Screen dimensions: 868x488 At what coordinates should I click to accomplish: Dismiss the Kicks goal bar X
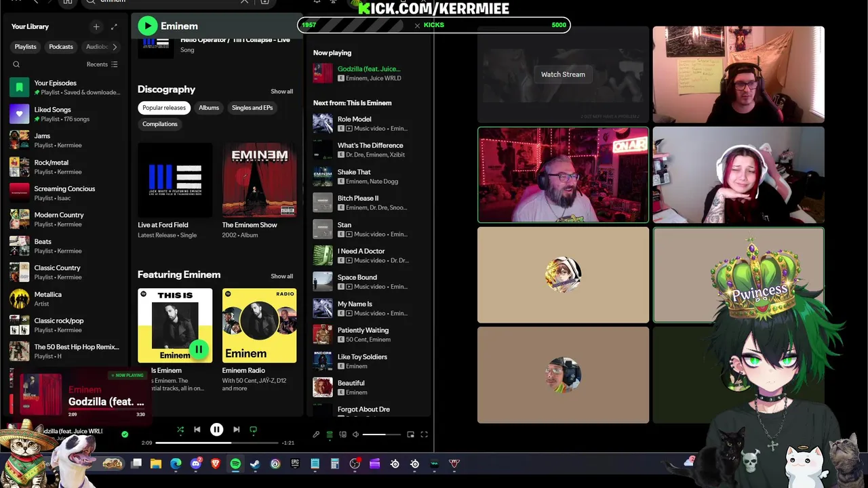point(417,25)
